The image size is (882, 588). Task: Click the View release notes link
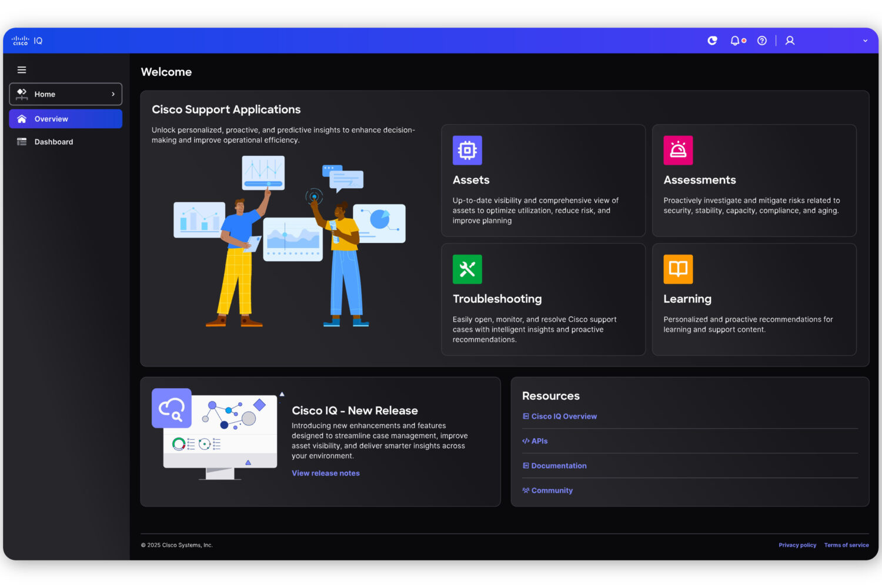326,473
